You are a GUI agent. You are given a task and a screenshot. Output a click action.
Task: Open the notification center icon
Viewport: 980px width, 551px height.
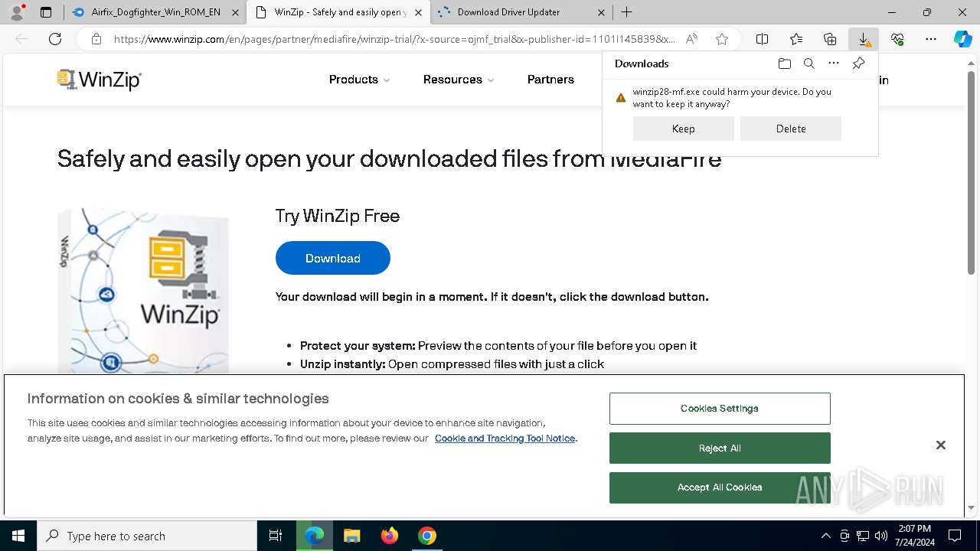(955, 536)
